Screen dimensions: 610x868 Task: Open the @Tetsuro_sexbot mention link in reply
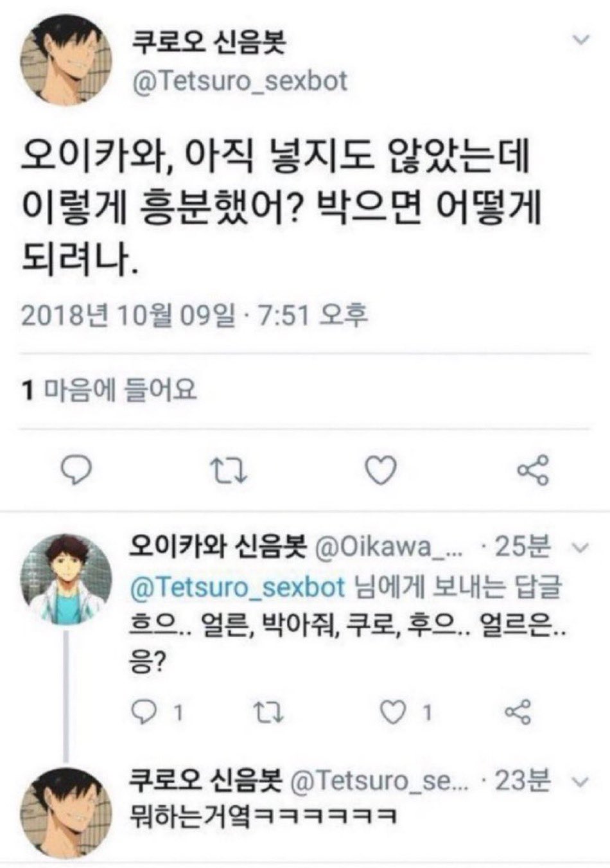[238, 588]
